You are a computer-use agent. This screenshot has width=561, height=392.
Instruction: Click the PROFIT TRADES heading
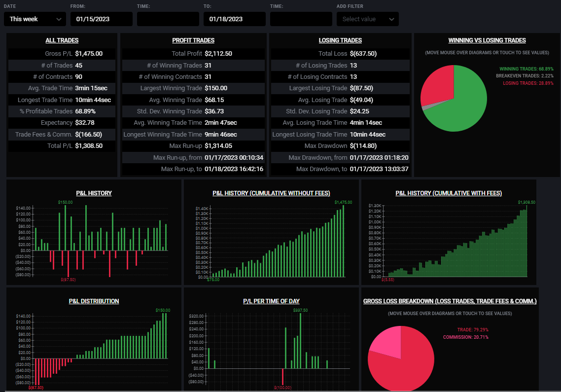tap(193, 40)
